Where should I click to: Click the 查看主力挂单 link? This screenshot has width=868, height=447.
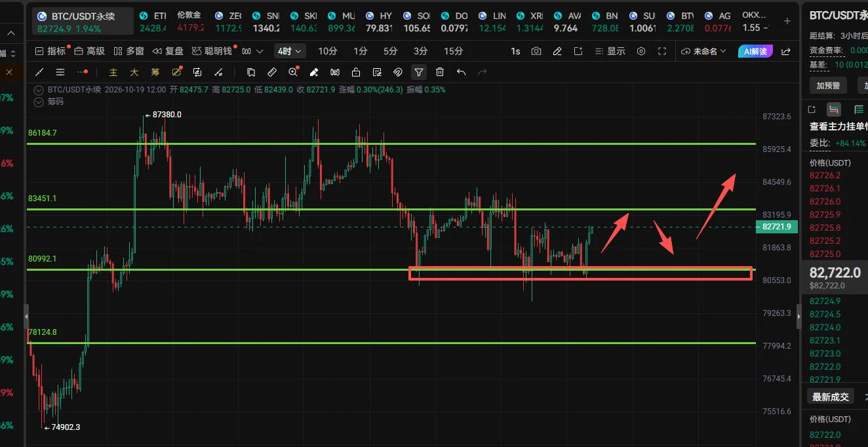[838, 126]
